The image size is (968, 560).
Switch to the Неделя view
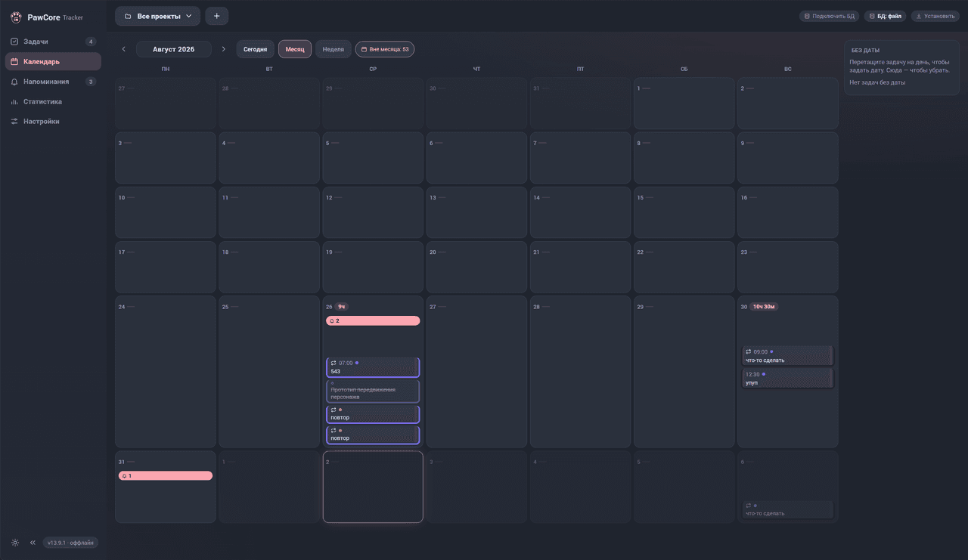coord(334,50)
